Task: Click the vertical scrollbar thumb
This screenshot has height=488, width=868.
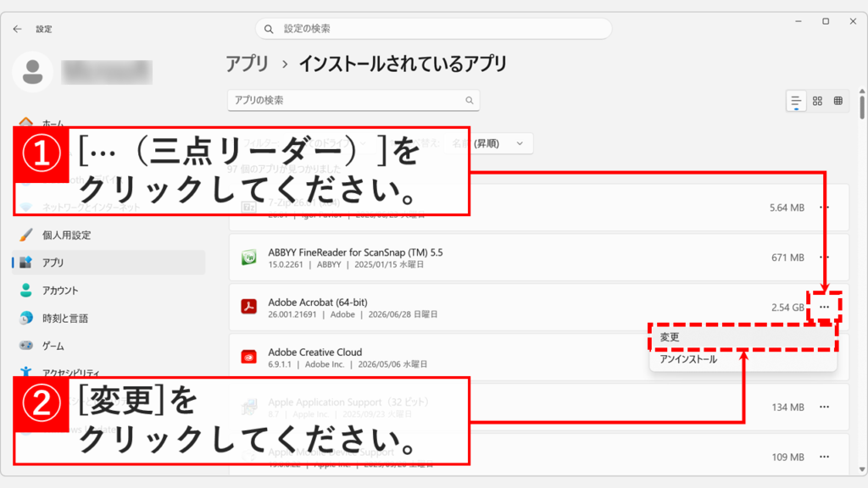Action: pos(862,107)
